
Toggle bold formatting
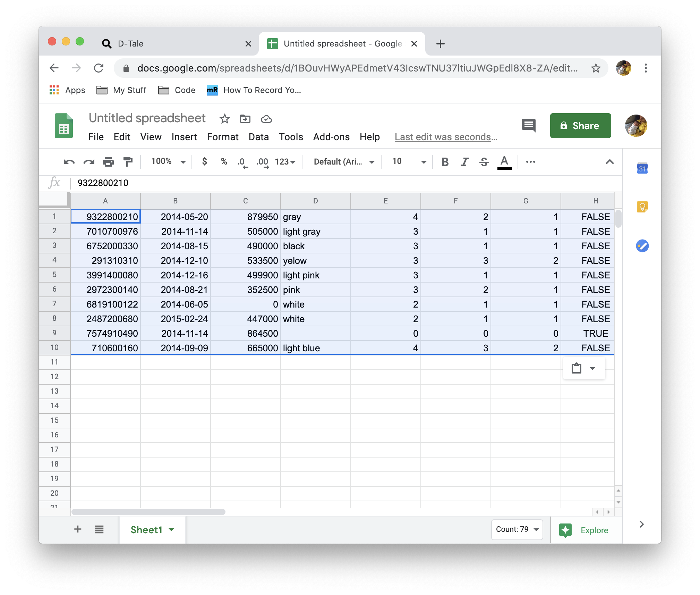click(x=445, y=161)
